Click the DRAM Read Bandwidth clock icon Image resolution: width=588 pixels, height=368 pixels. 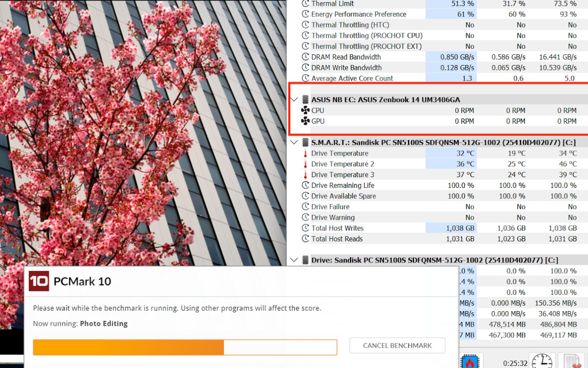click(x=305, y=57)
